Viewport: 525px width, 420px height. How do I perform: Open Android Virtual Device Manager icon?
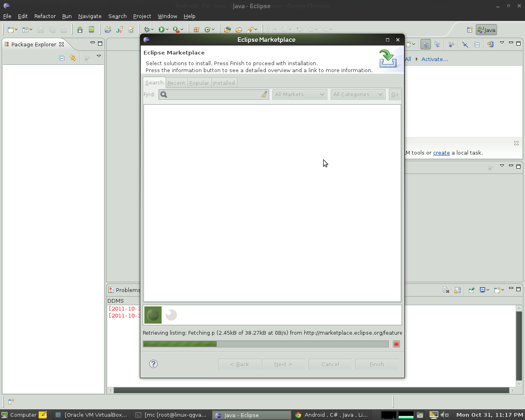91,30
